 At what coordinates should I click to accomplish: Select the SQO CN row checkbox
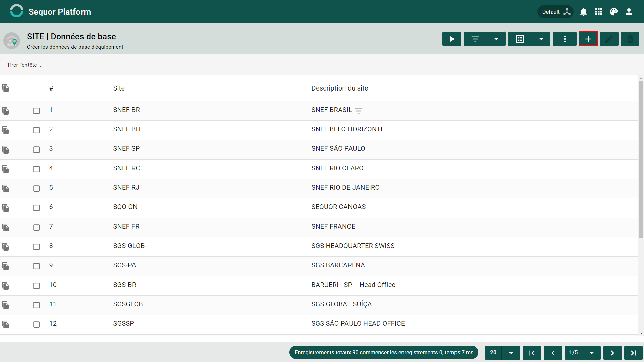coord(36,208)
